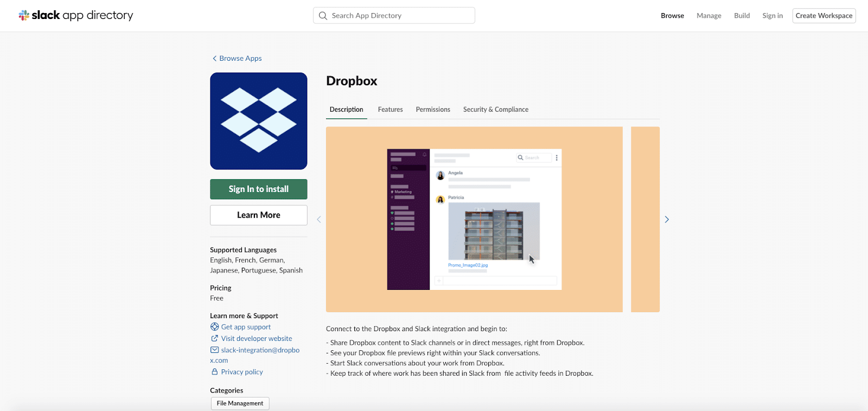Click the Slack app directory logo
This screenshot has height=411, width=868.
coord(76,15)
